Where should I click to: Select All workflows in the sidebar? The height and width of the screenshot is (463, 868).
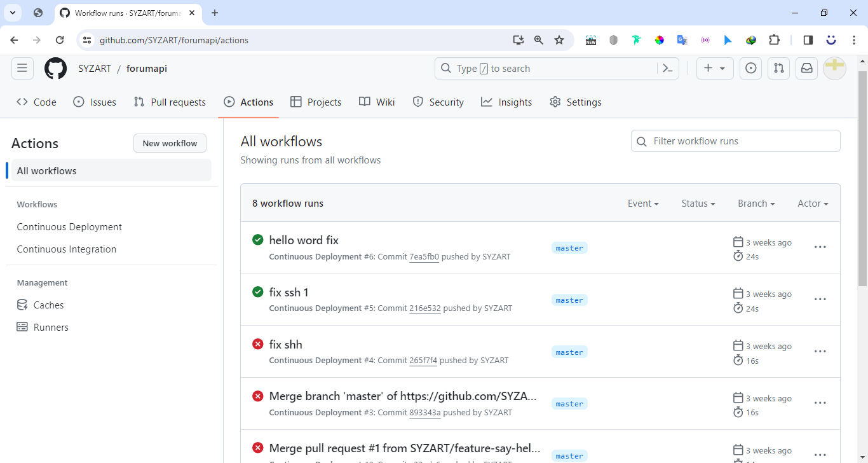(111, 170)
